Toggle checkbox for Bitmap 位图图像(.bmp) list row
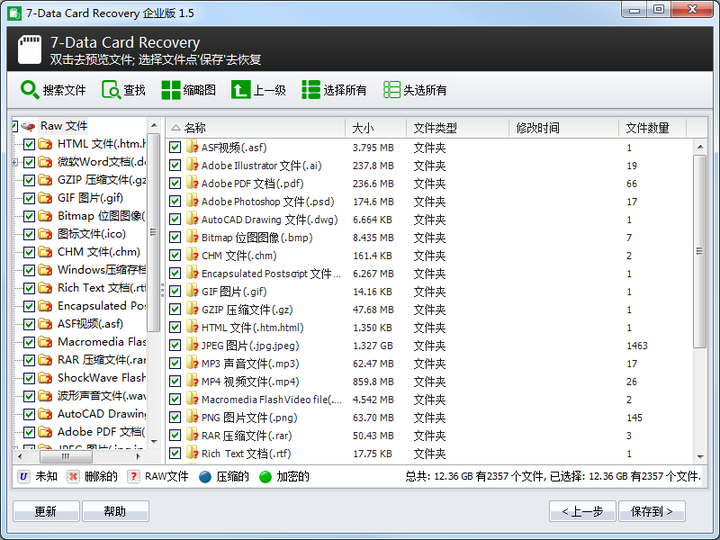This screenshot has height=540, width=720. (175, 237)
